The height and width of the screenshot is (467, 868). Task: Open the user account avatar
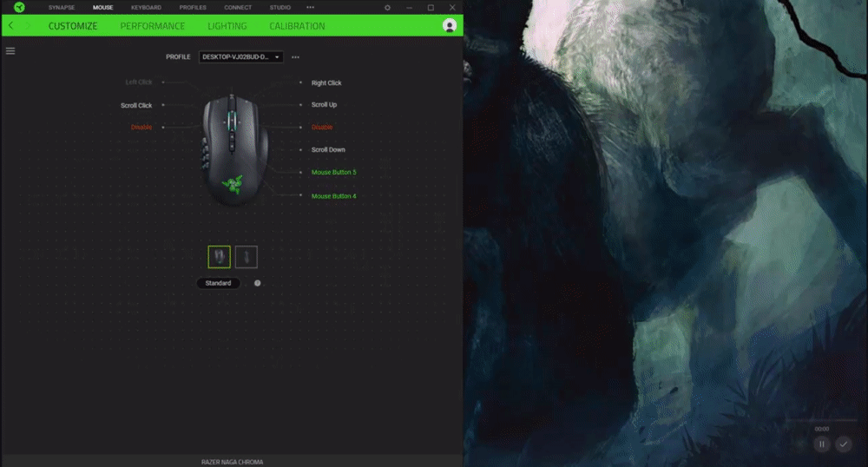450,25
